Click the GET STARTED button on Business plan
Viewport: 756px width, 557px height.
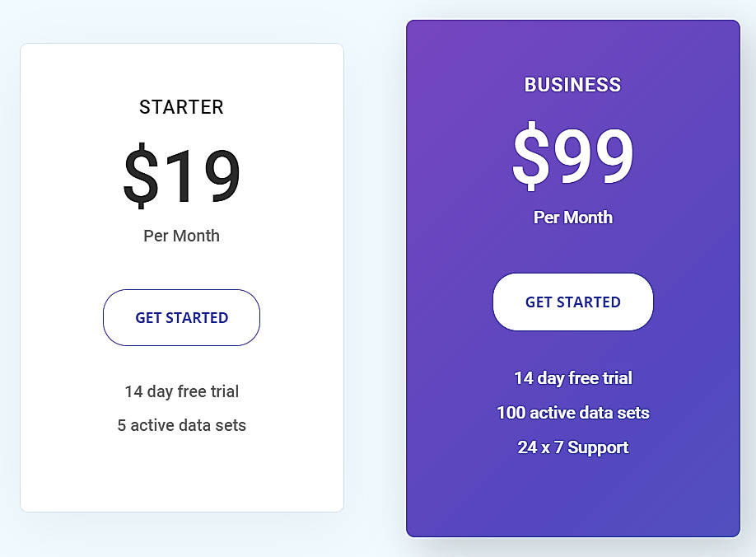point(572,302)
